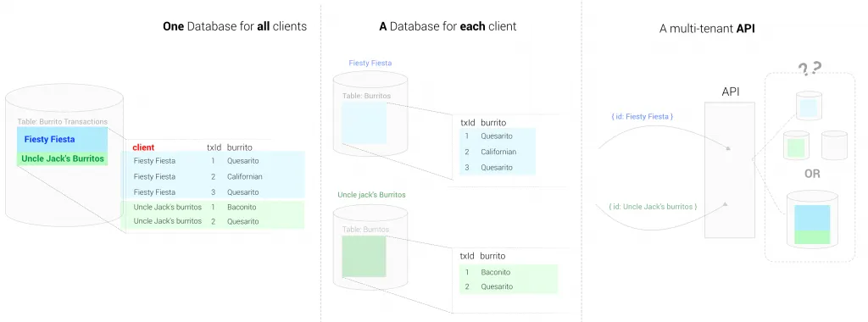Click "Table: Burritos" label in Fiesty Fiesta database

point(366,96)
